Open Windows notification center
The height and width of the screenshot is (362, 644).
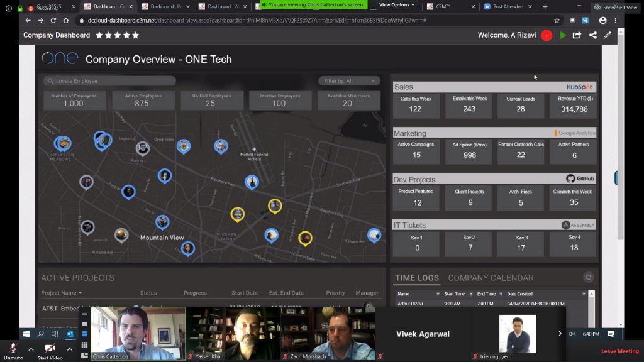pos(611,334)
